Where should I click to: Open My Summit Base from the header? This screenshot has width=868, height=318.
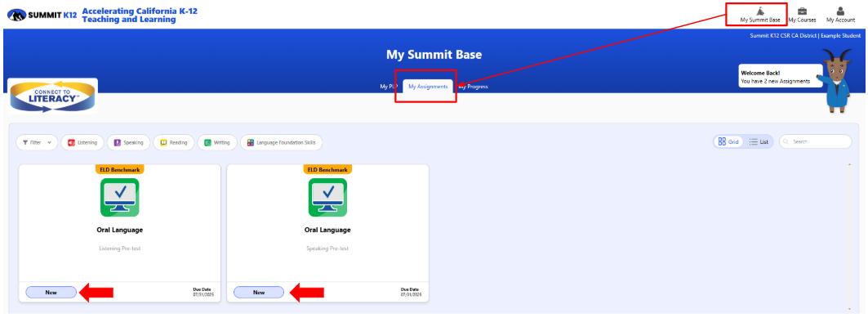[760, 15]
